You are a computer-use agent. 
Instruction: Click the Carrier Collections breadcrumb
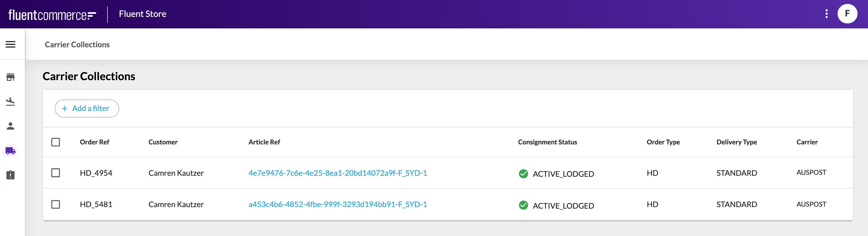click(77, 45)
